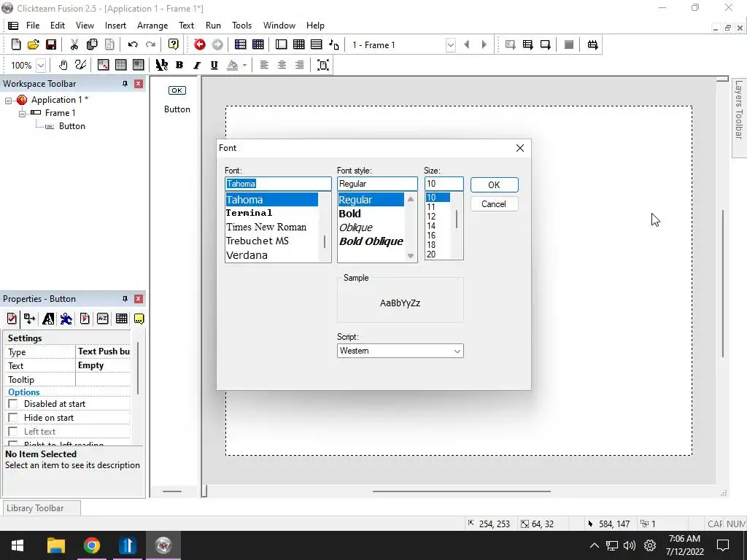The image size is (747, 560).
Task: Click the Run Frame icon
Action: 546,44
